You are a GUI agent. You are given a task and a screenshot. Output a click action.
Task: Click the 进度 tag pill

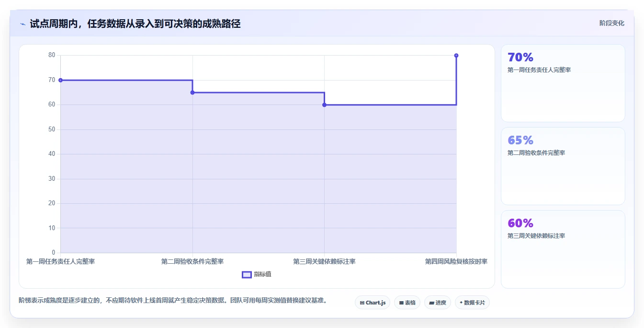[x=438, y=303]
